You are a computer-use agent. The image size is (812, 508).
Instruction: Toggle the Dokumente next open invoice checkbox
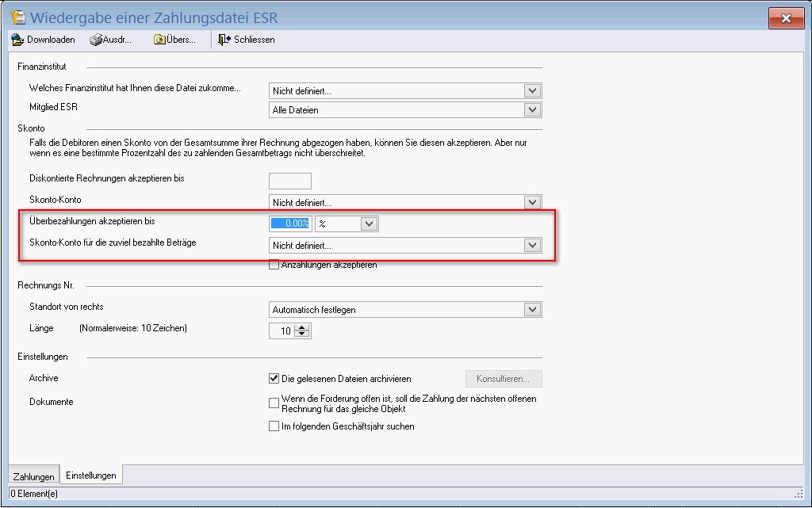pyautogui.click(x=274, y=403)
